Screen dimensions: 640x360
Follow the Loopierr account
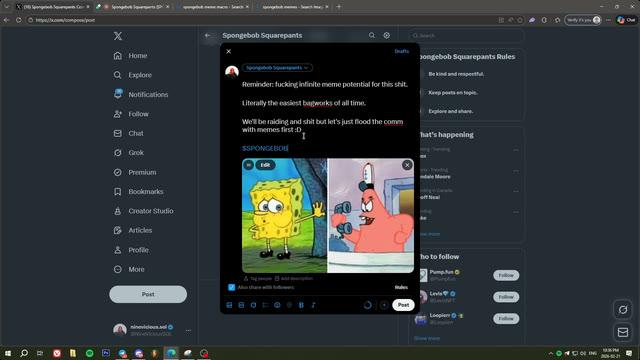[506, 318]
